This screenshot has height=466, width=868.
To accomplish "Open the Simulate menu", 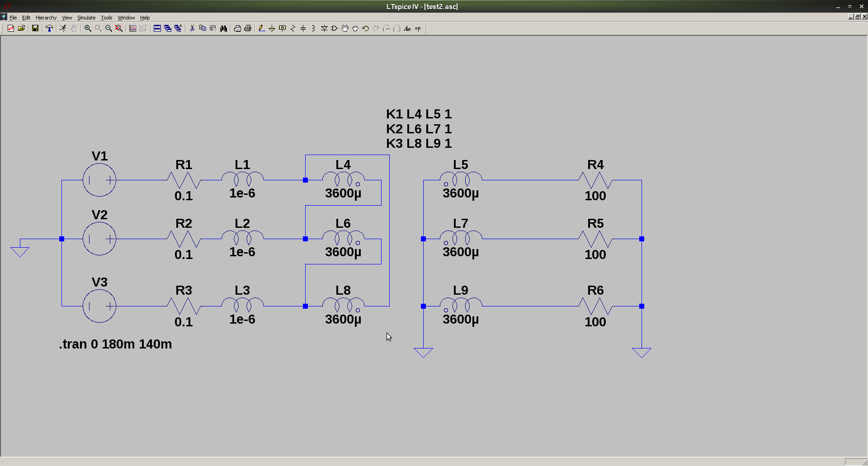I will coord(86,18).
